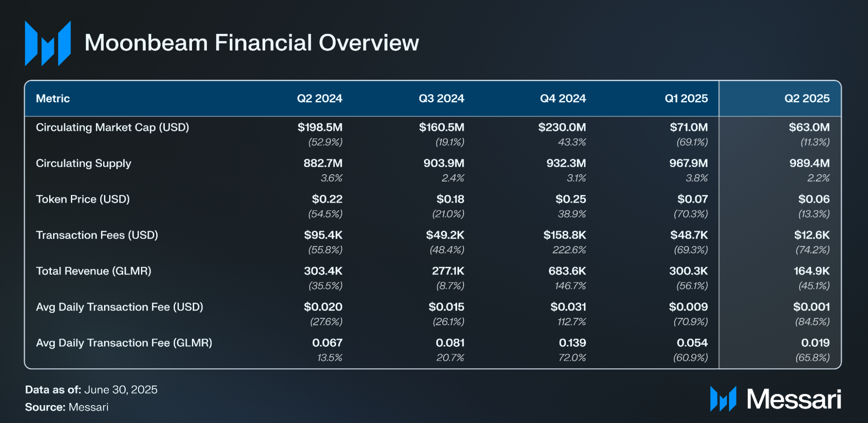Click the '$0.001' average daily fee
Image resolution: width=868 pixels, height=423 pixels.
[811, 307]
